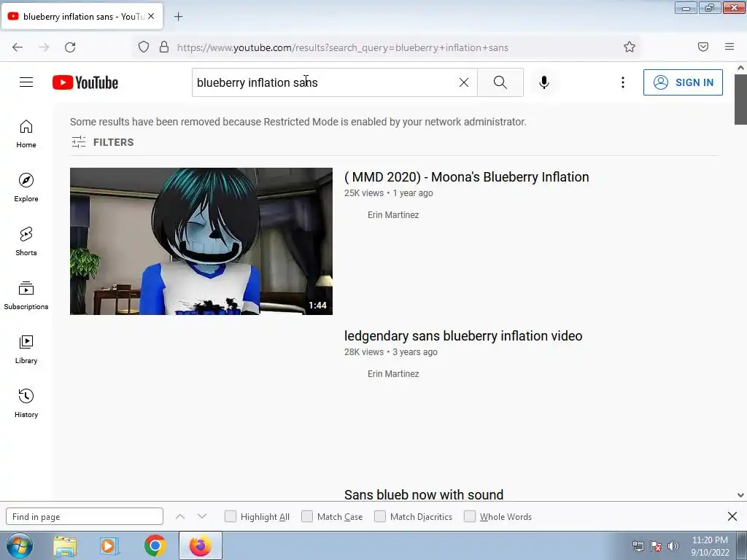The width and height of the screenshot is (747, 560).
Task: Click the browser address bar URL
Action: (343, 47)
